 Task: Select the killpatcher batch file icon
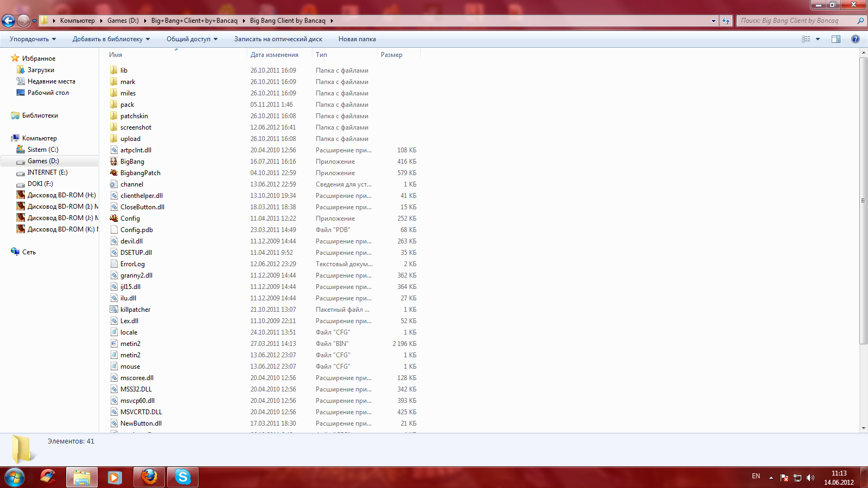(x=113, y=310)
